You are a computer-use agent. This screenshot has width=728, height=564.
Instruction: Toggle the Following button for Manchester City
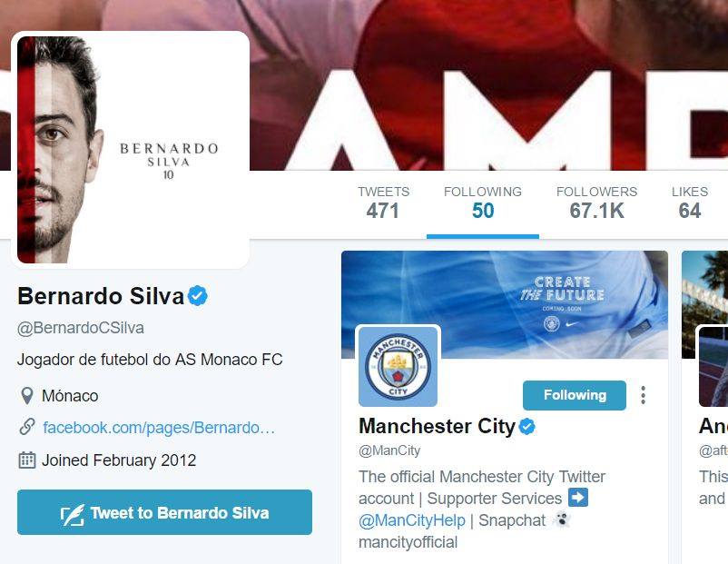click(575, 395)
